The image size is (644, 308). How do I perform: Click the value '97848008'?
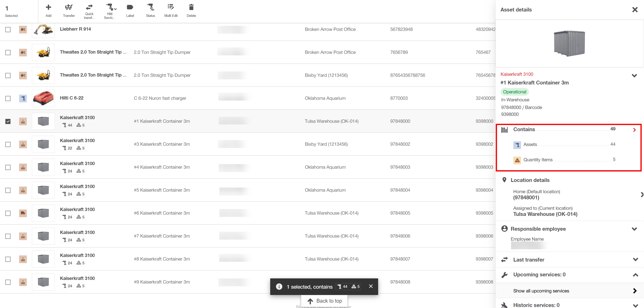tap(400, 282)
